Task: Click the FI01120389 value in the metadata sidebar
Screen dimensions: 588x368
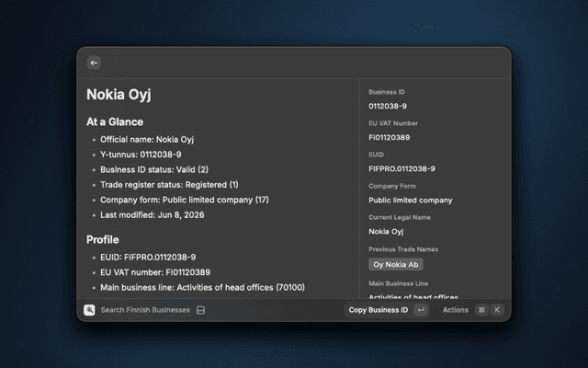Action: [389, 137]
